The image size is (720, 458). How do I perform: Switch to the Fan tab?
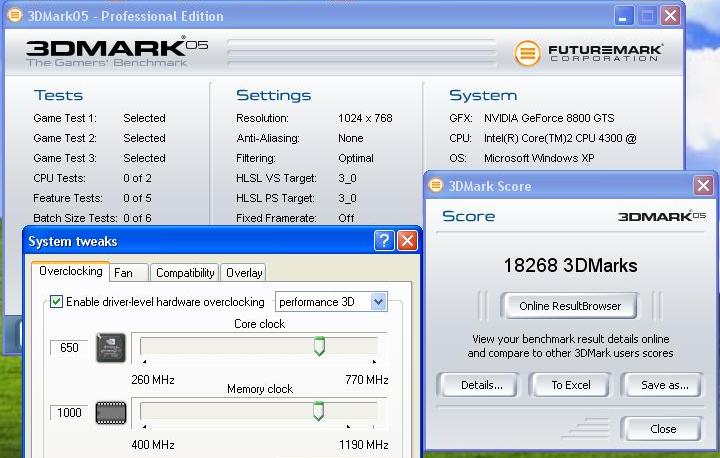129,273
